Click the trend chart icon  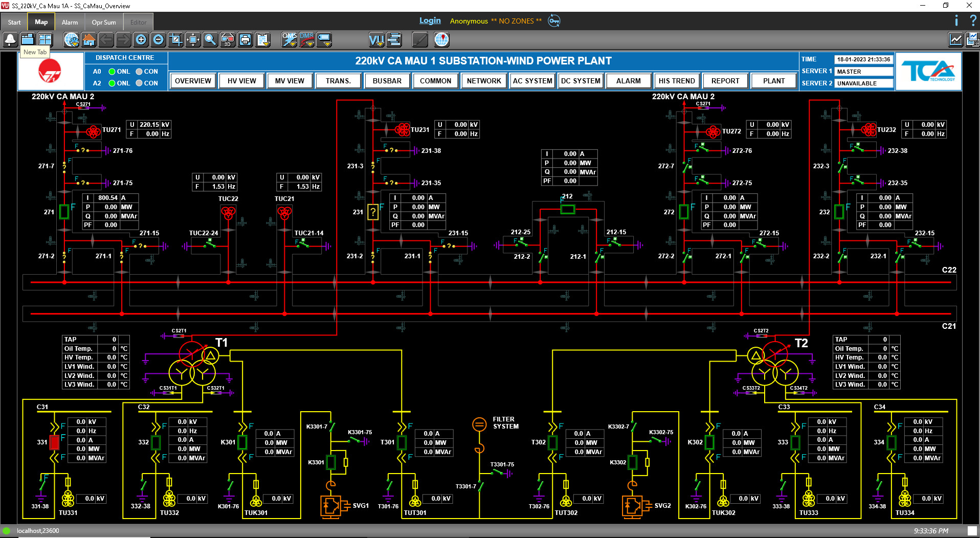coord(955,39)
